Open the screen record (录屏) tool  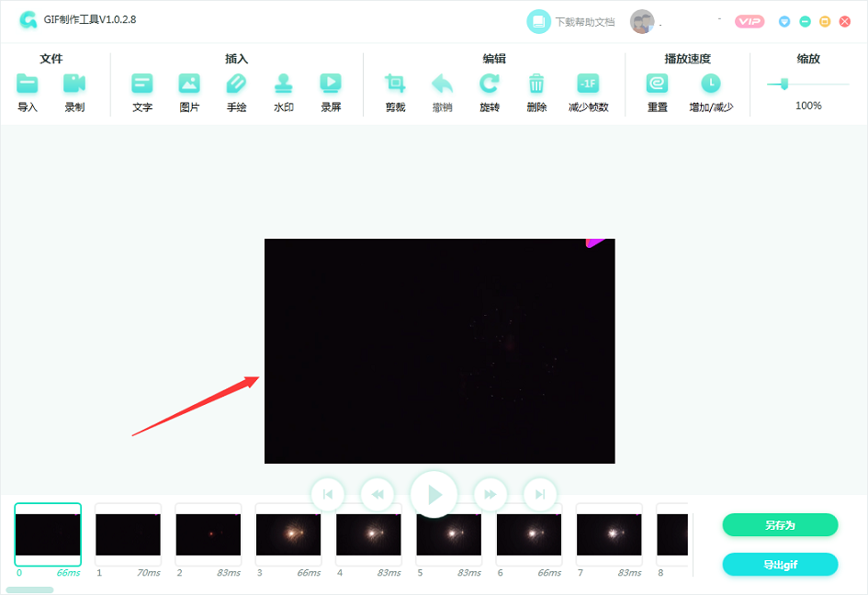[x=331, y=84]
